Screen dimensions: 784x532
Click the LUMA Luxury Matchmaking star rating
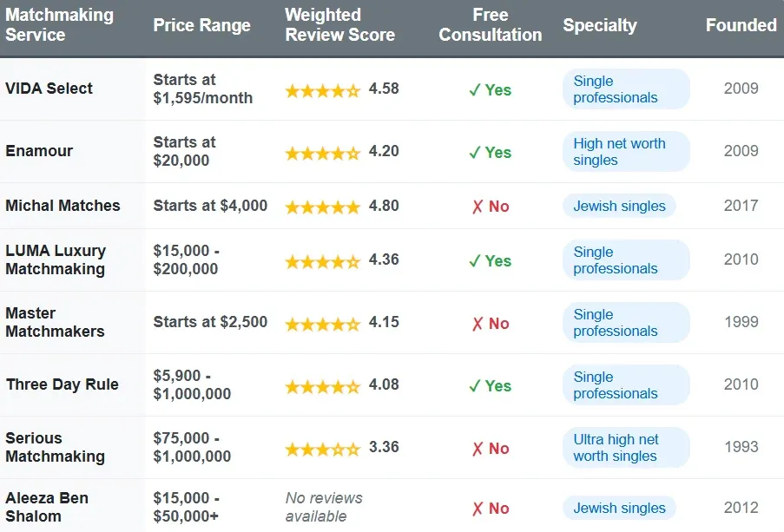[322, 261]
